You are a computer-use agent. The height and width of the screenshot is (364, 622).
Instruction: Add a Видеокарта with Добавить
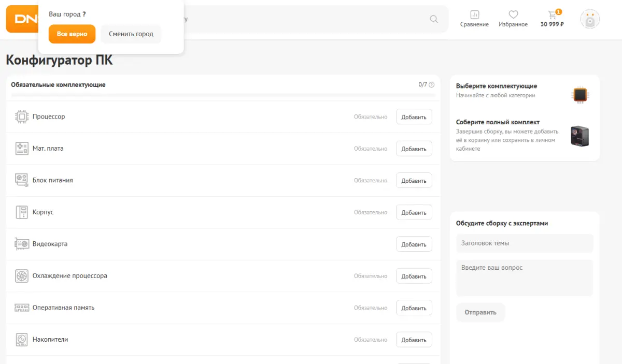pyautogui.click(x=414, y=244)
